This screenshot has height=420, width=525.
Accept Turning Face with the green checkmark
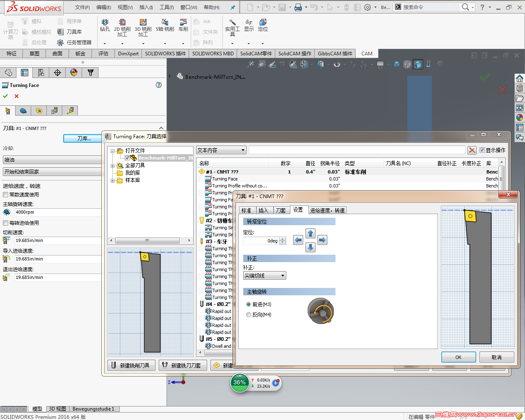pyautogui.click(x=5, y=96)
